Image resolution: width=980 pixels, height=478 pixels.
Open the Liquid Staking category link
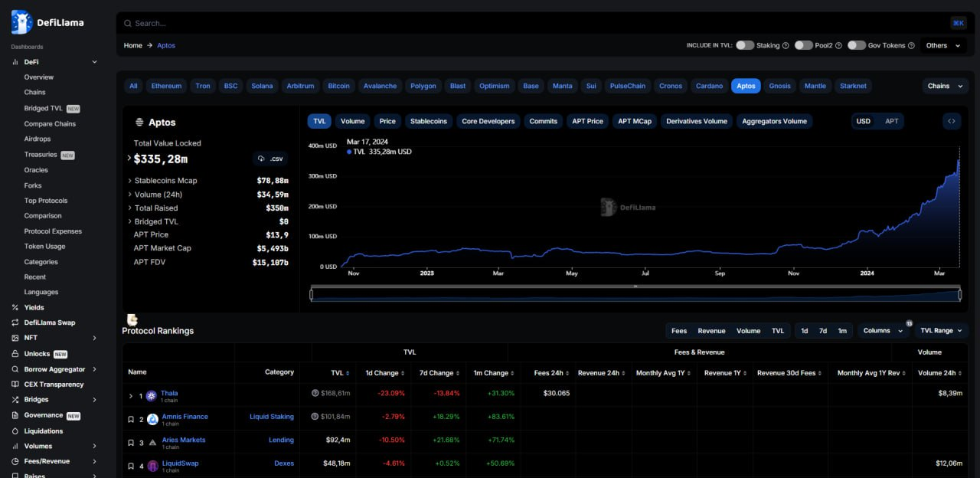[x=271, y=417]
